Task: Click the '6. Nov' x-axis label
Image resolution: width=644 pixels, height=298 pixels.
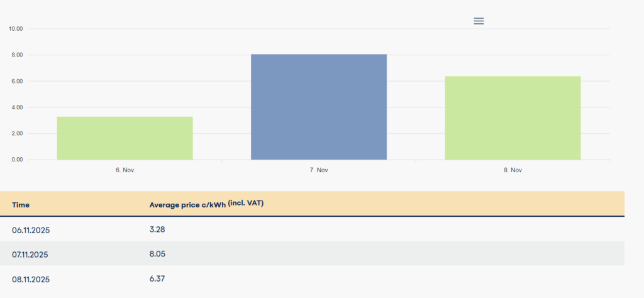Action: (125, 170)
